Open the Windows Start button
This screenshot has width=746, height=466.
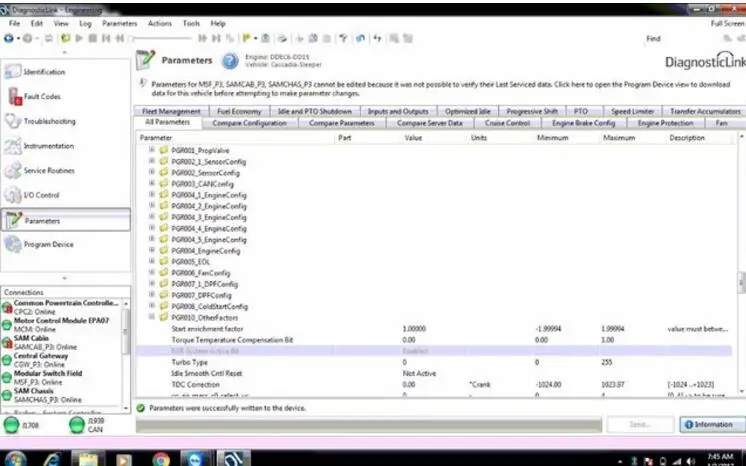(16, 459)
